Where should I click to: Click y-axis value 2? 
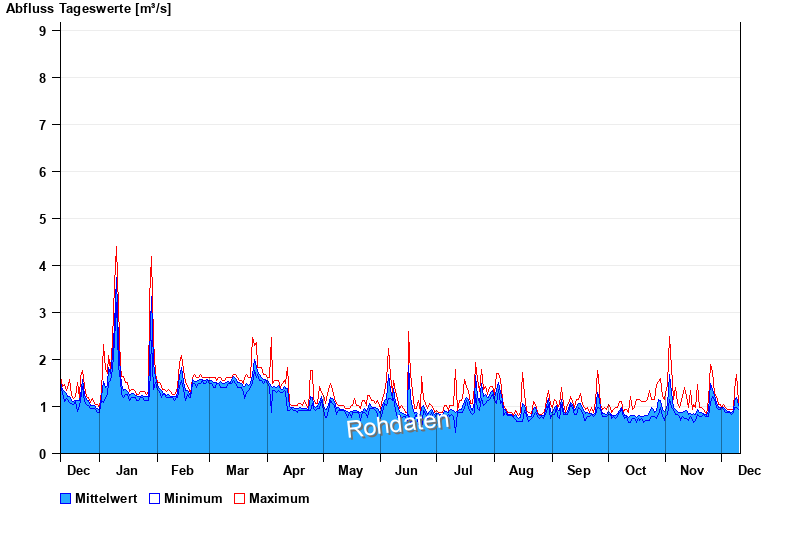pyautogui.click(x=42, y=360)
